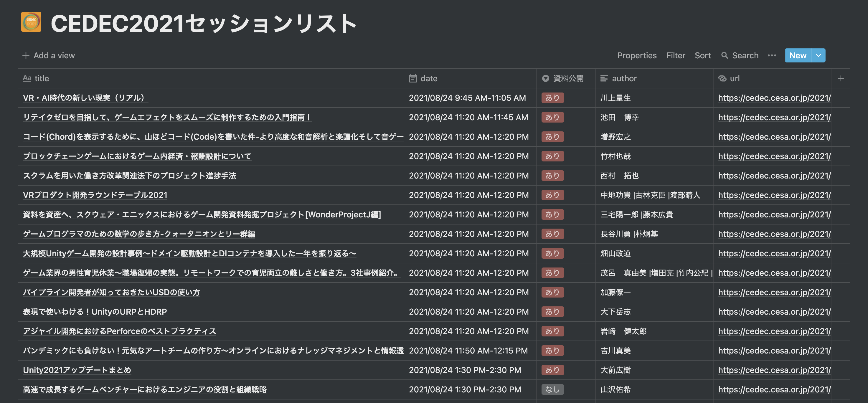
Task: Open the author column header menu
Action: [x=624, y=78]
